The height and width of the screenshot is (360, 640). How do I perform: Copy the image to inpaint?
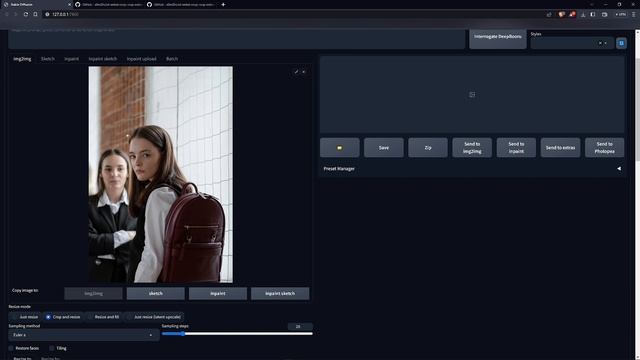click(218, 293)
